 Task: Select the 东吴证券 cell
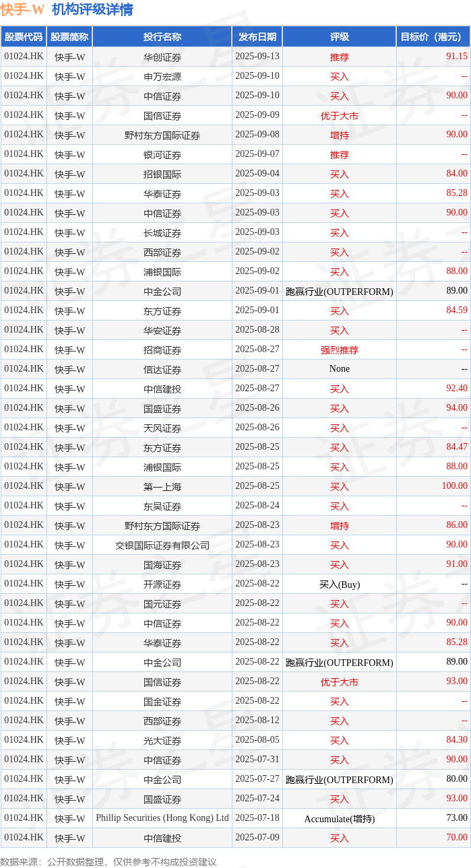(x=162, y=506)
